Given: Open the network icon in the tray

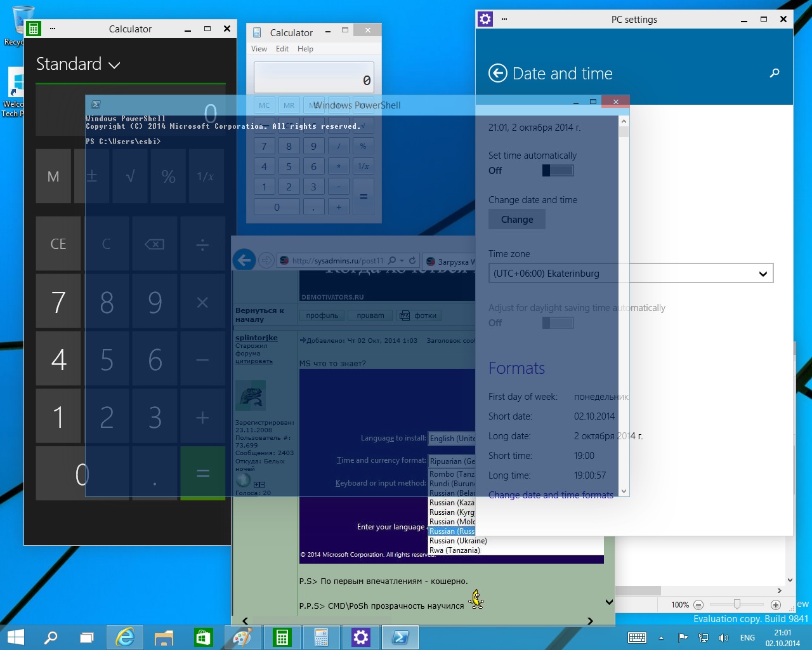Looking at the screenshot, I should 703,637.
